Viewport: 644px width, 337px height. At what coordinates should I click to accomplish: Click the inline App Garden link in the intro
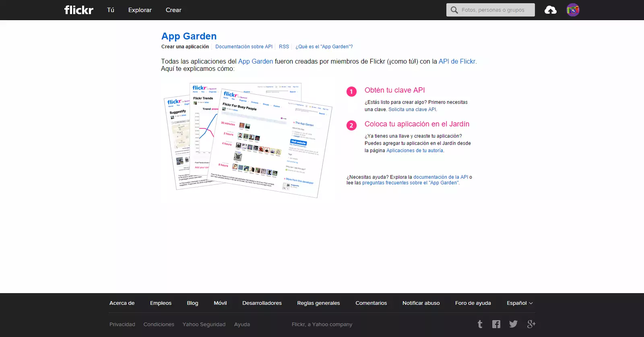[256, 62]
